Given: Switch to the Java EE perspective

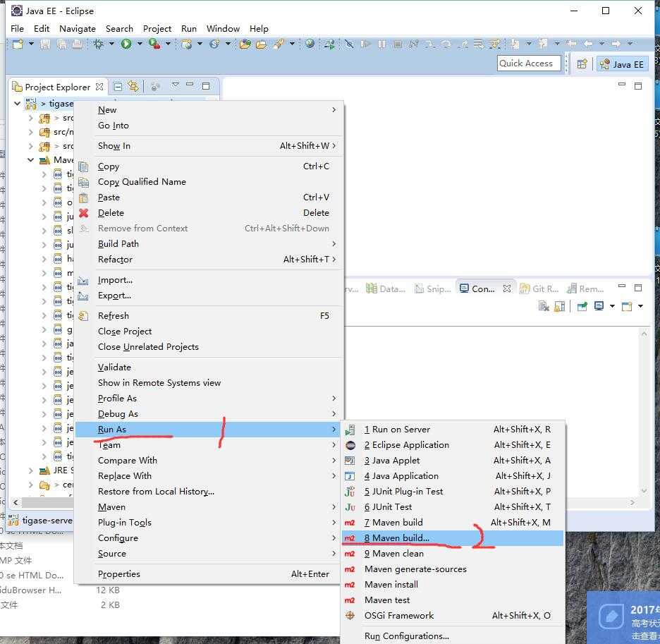Looking at the screenshot, I should coord(622,64).
